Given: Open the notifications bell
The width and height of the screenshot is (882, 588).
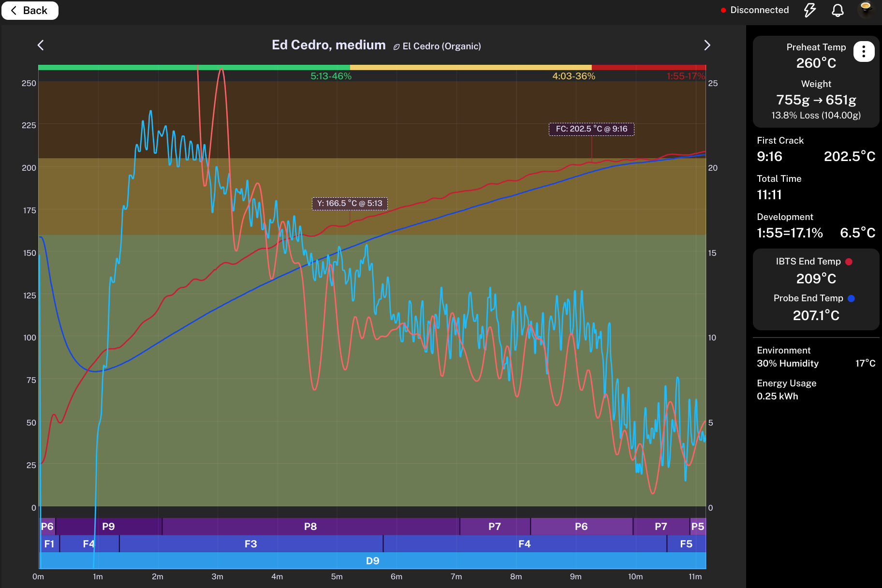Looking at the screenshot, I should [838, 10].
